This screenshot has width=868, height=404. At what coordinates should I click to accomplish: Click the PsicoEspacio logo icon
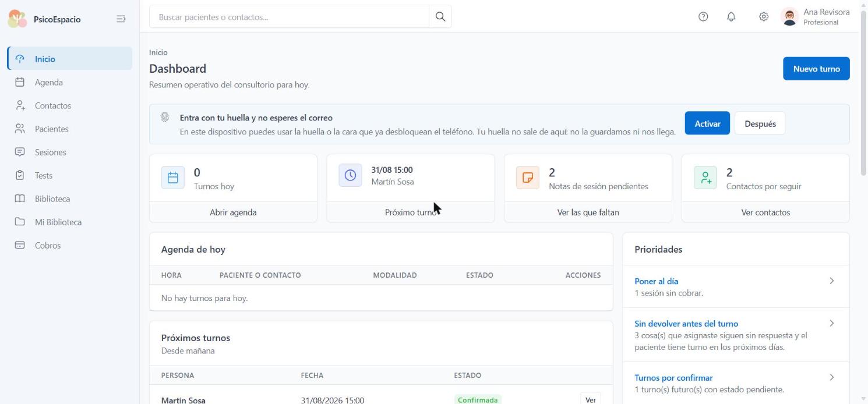17,19
